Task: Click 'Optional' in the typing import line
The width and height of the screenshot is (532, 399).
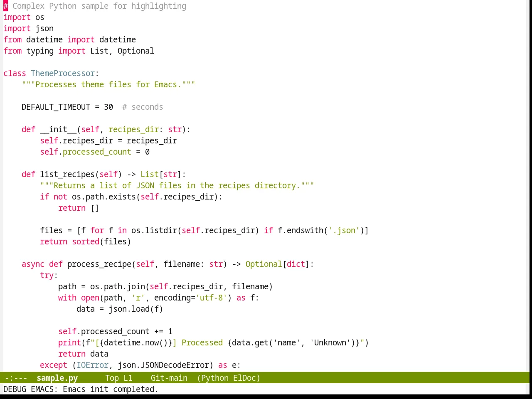Action: pos(135,51)
